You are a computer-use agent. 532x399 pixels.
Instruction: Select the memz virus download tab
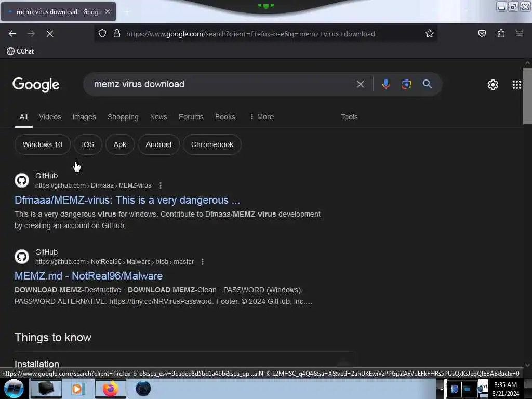pos(58,11)
